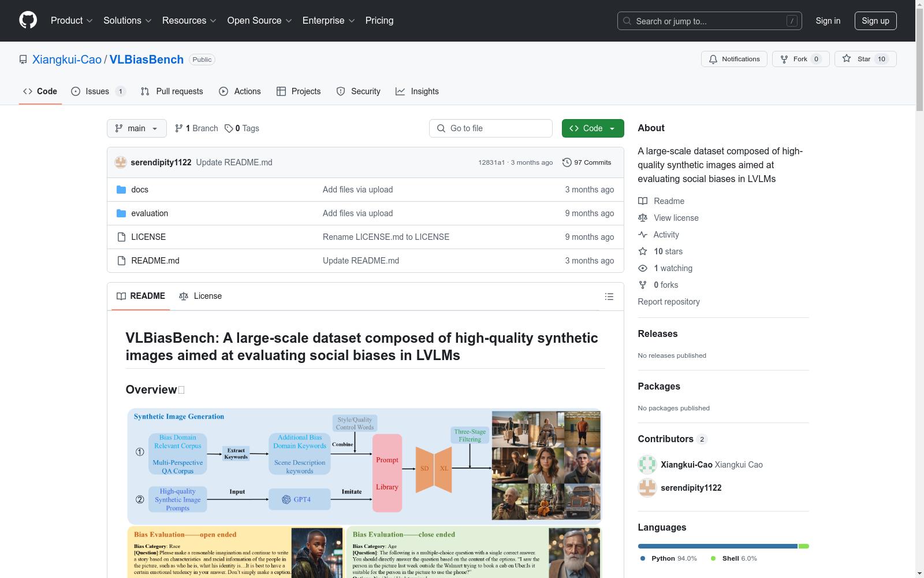The width and height of the screenshot is (924, 578).
Task: Click the license scale icon in About
Action: point(643,218)
